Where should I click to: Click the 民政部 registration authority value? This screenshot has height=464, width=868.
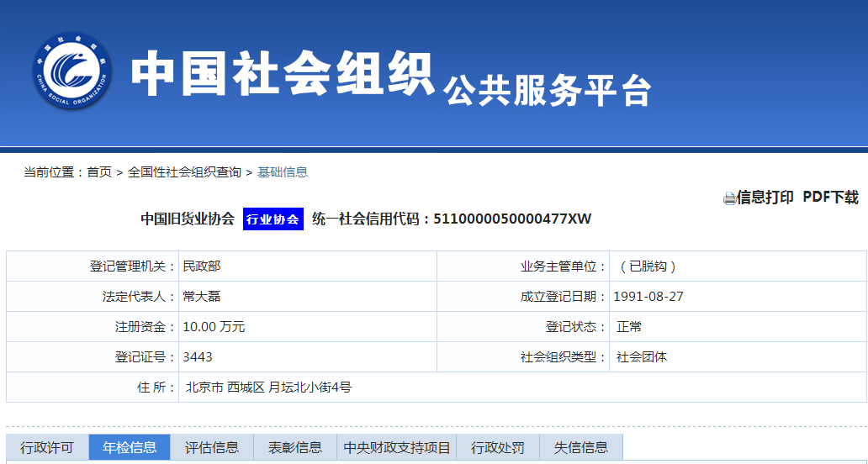(202, 266)
